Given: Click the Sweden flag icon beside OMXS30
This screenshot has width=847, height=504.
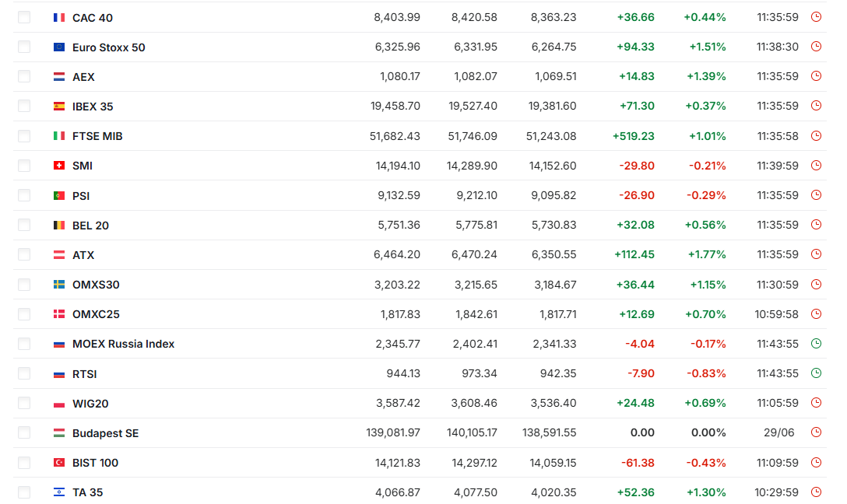Looking at the screenshot, I should click(59, 285).
